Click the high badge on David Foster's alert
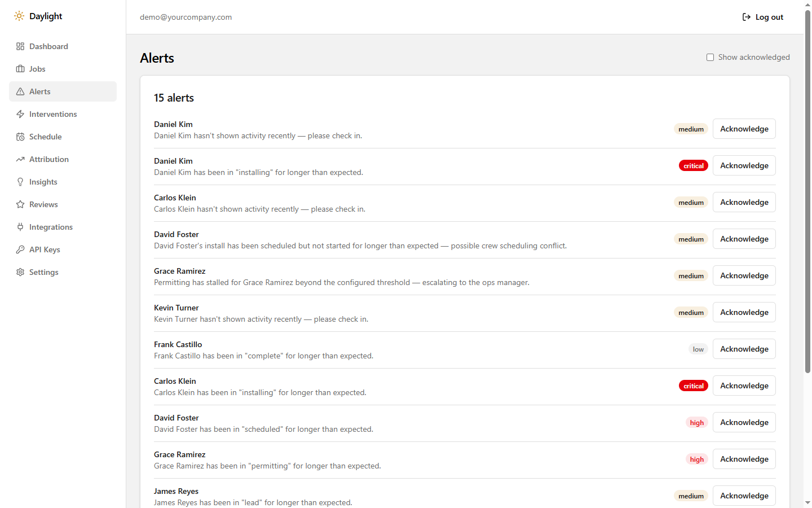The height and width of the screenshot is (508, 812). pyautogui.click(x=697, y=423)
